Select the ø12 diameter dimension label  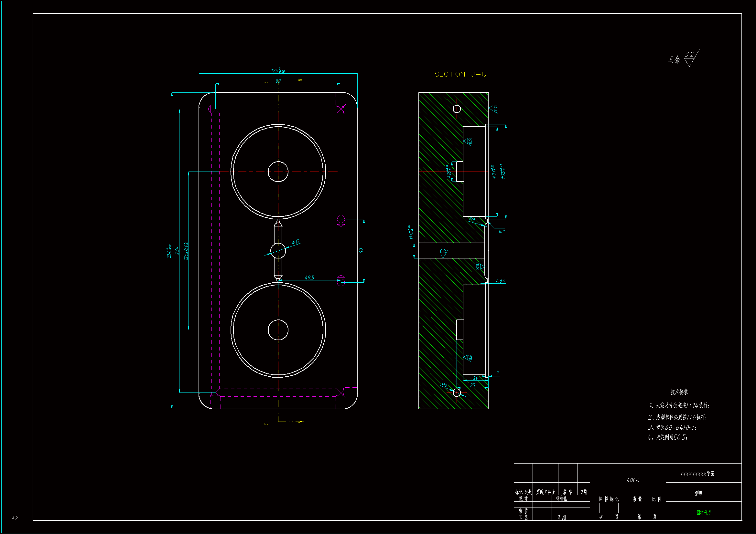[x=296, y=242]
